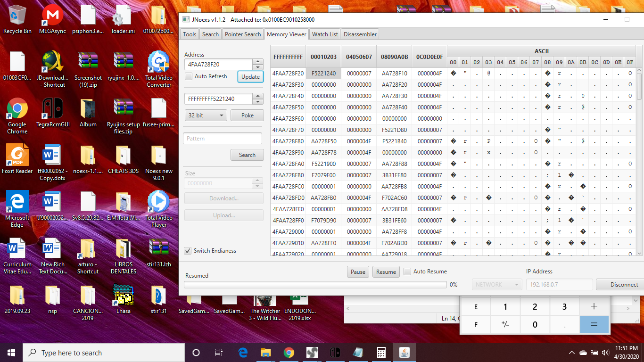
Task: Open the NETWORK connection type dropdown
Action: click(497, 285)
